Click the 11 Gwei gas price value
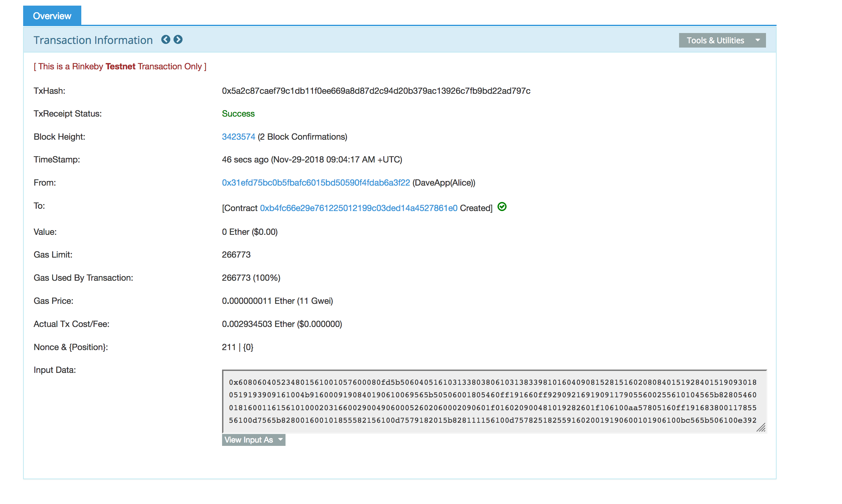Viewport: 842px width, 504px height. click(x=315, y=301)
